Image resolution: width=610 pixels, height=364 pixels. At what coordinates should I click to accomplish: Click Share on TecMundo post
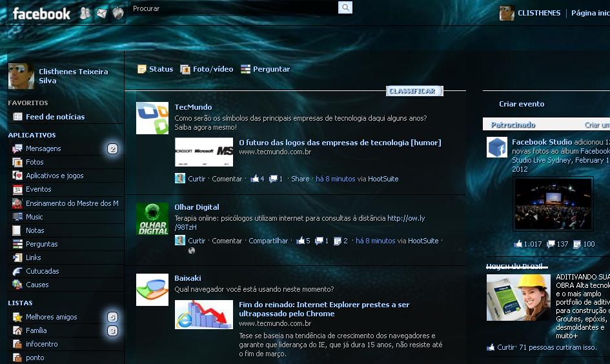pyautogui.click(x=300, y=179)
